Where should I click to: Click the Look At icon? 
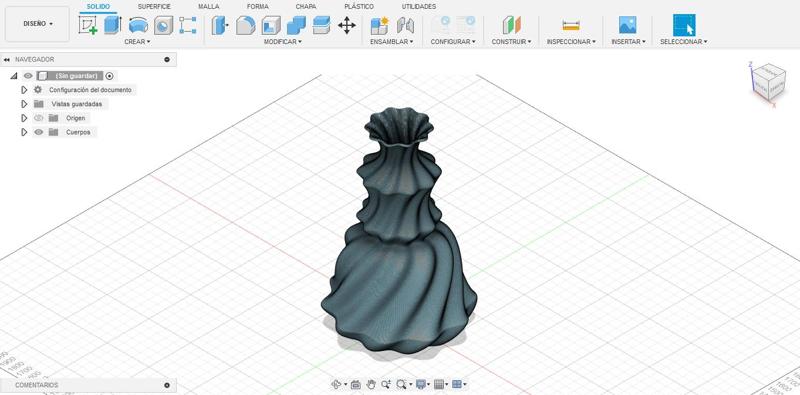pyautogui.click(x=356, y=384)
